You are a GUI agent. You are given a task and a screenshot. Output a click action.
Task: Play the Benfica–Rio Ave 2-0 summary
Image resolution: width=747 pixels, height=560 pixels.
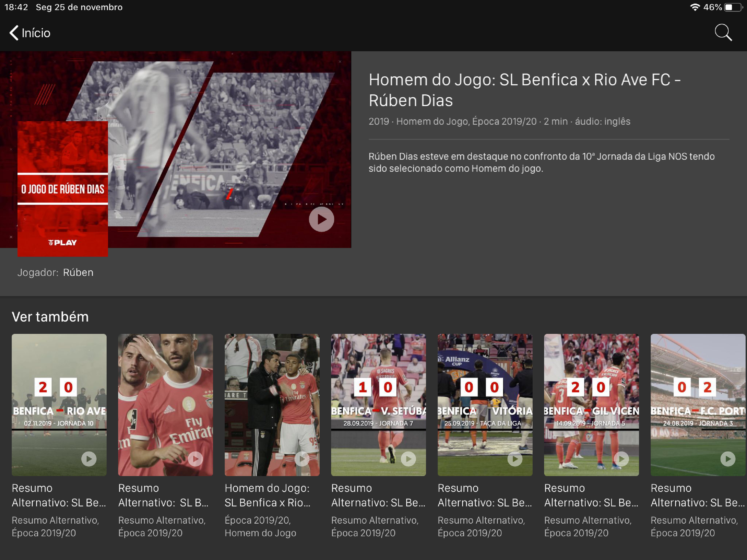(89, 459)
